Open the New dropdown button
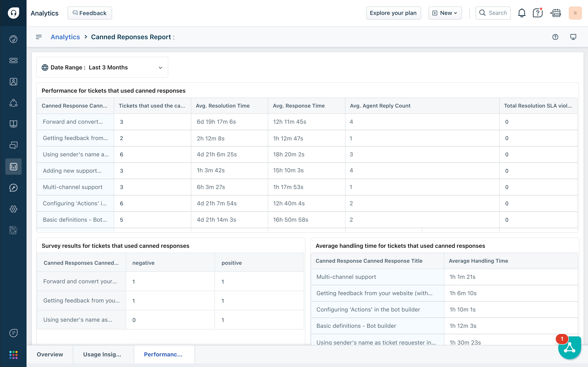 (445, 13)
